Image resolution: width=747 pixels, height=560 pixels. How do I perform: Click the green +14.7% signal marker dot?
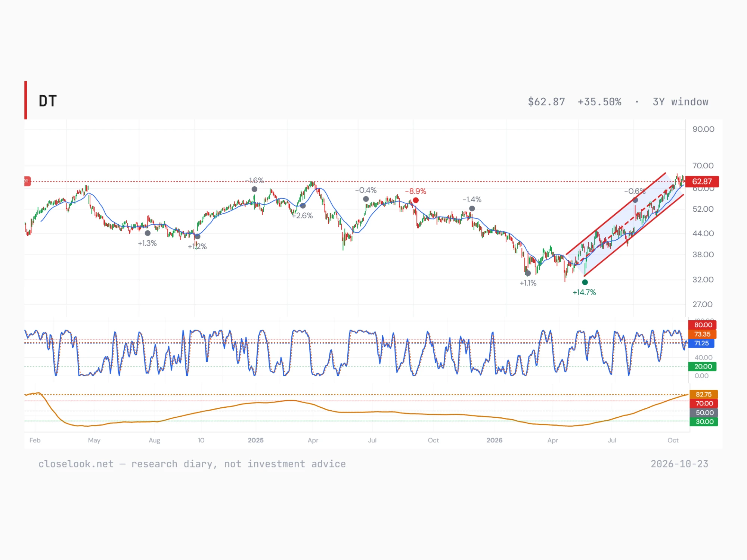585,282
